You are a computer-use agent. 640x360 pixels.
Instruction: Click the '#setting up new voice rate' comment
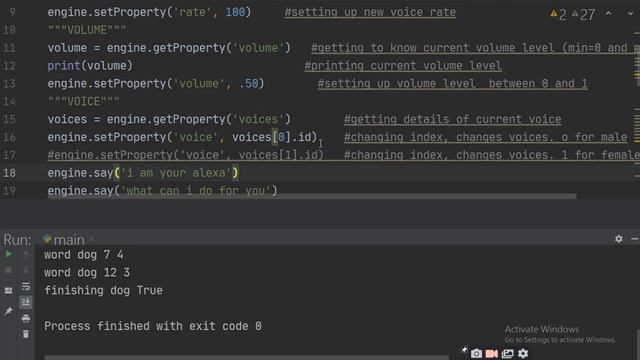coord(370,12)
